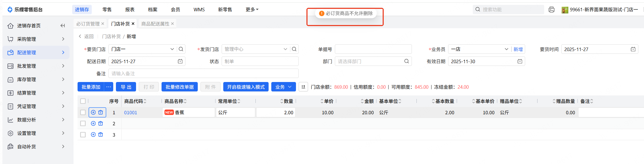Click the 部门 search magnifier icon
The image size is (644, 164).
click(x=407, y=61)
